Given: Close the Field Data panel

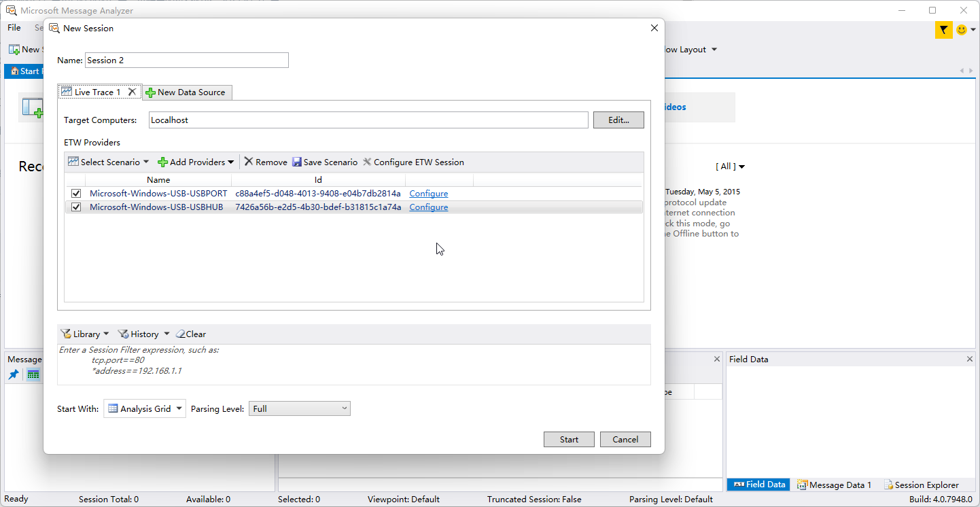Looking at the screenshot, I should 970,359.
